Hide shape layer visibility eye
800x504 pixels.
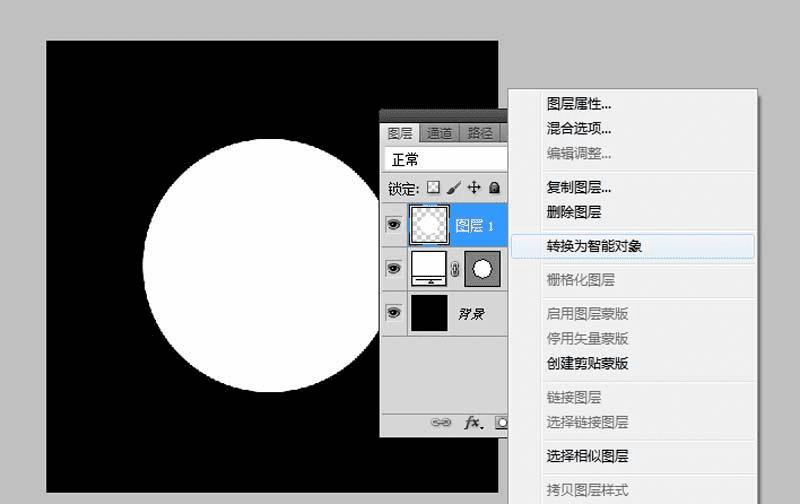[x=393, y=268]
